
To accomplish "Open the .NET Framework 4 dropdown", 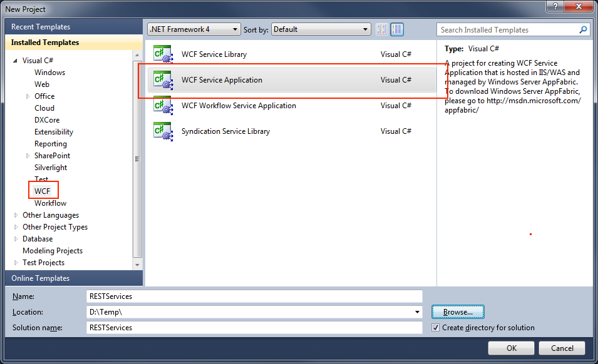I will pos(194,29).
